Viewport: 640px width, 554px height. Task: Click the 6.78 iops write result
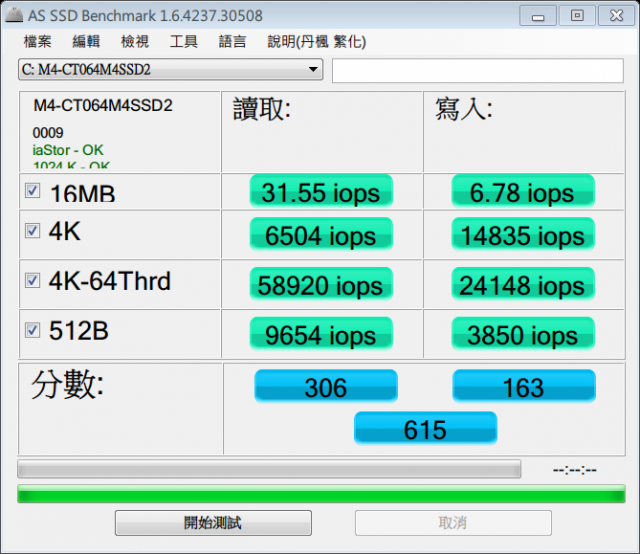[x=522, y=191]
